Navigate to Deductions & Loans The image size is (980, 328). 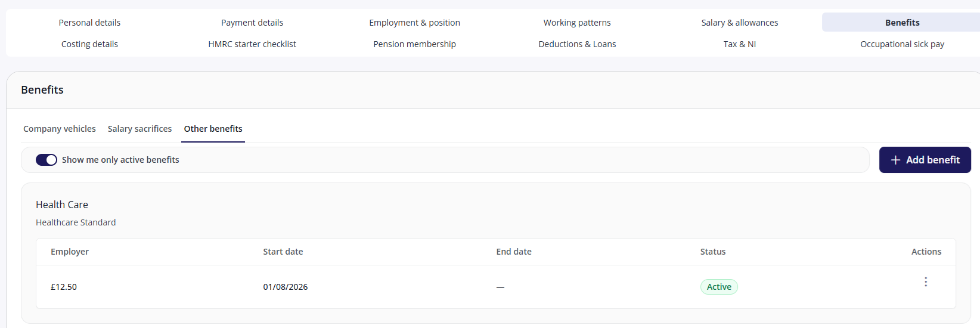point(577,44)
